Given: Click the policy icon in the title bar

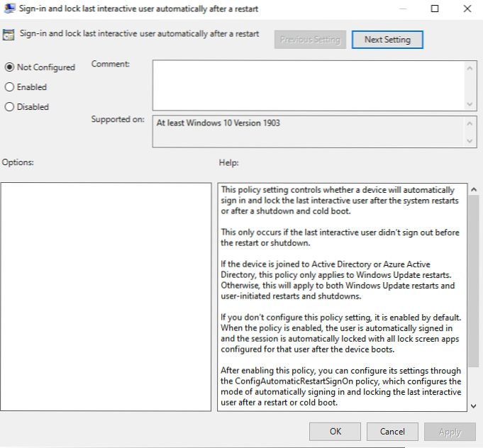Looking at the screenshot, I should tap(9, 9).
